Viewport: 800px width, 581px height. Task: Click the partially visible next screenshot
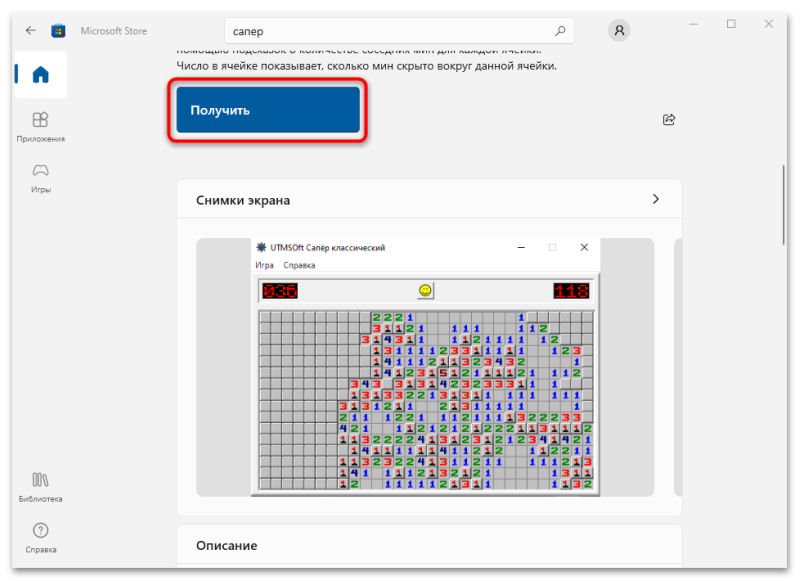pos(678,367)
